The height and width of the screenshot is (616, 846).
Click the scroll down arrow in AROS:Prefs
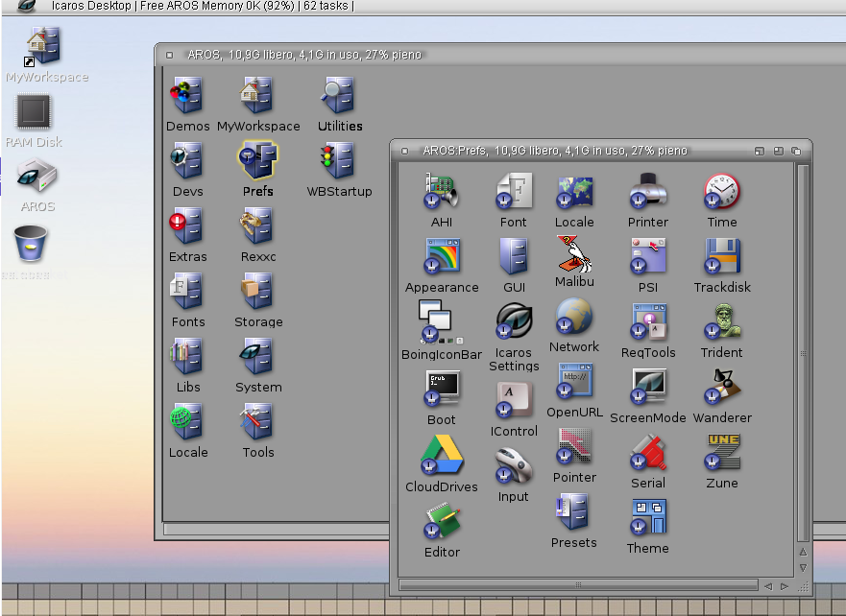click(x=803, y=568)
